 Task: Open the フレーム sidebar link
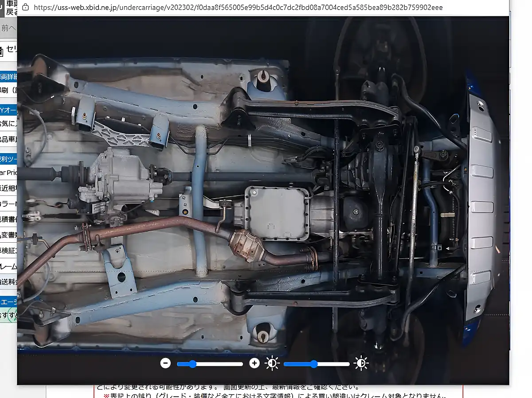(x=8, y=266)
